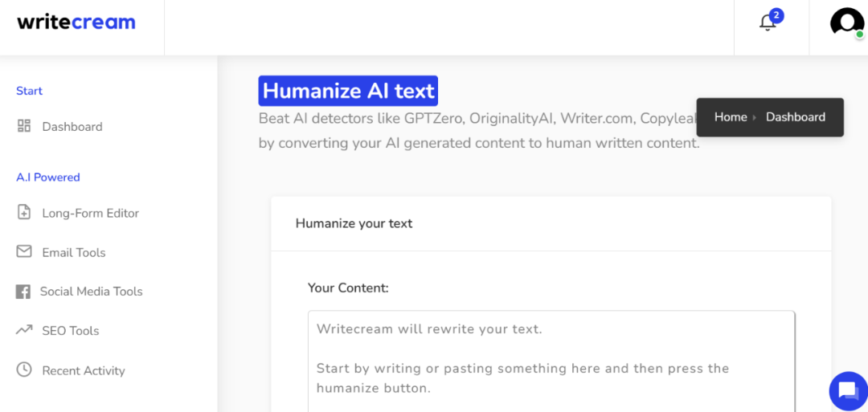The image size is (868, 412).
Task: Click the writecream logo
Action: [76, 22]
